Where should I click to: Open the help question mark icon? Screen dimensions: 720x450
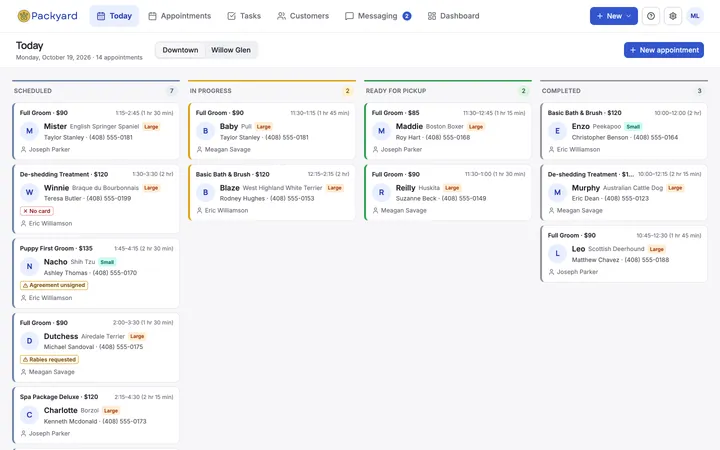click(x=651, y=16)
